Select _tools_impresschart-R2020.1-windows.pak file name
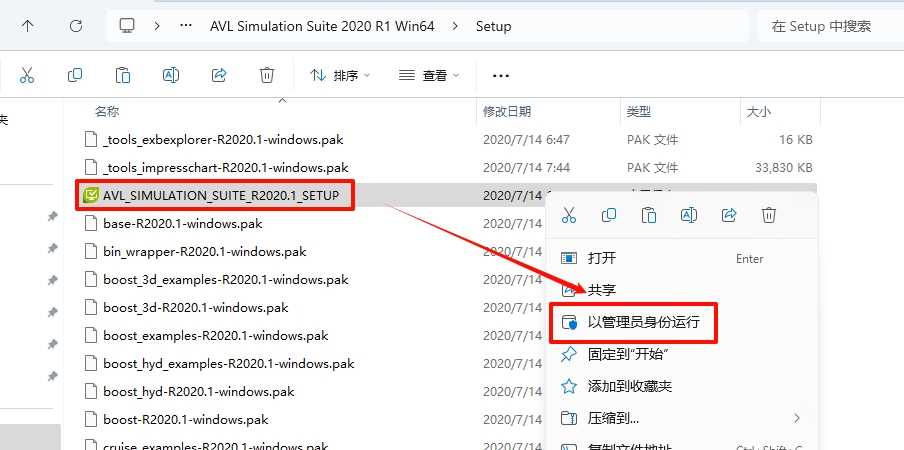This screenshot has height=450, width=904. point(225,168)
